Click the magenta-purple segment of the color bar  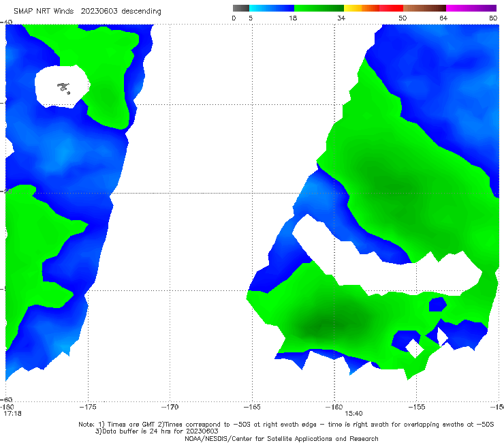(x=471, y=8)
